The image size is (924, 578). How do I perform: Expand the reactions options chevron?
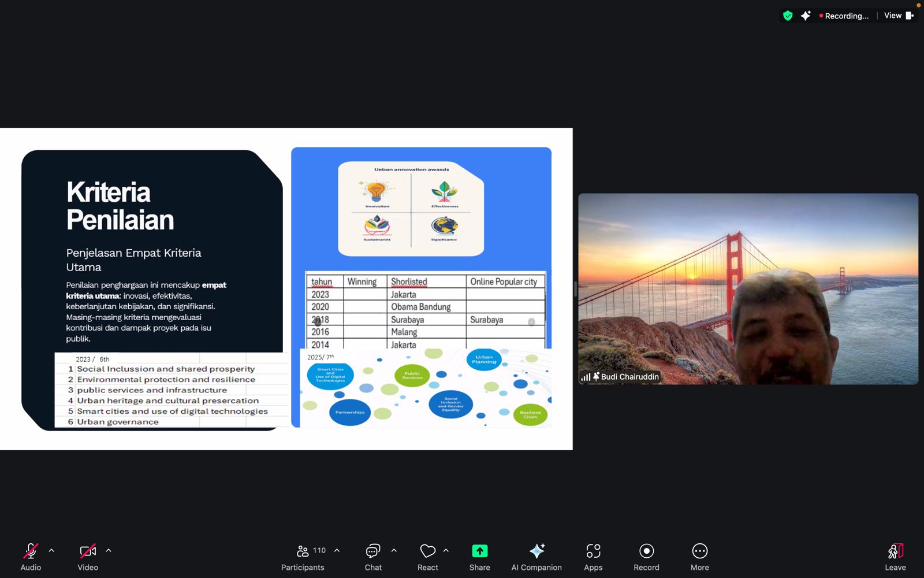click(446, 551)
